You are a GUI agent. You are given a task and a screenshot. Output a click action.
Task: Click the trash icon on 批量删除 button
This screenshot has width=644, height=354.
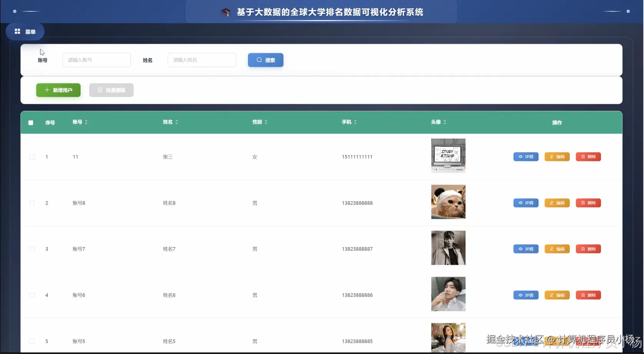click(x=100, y=90)
